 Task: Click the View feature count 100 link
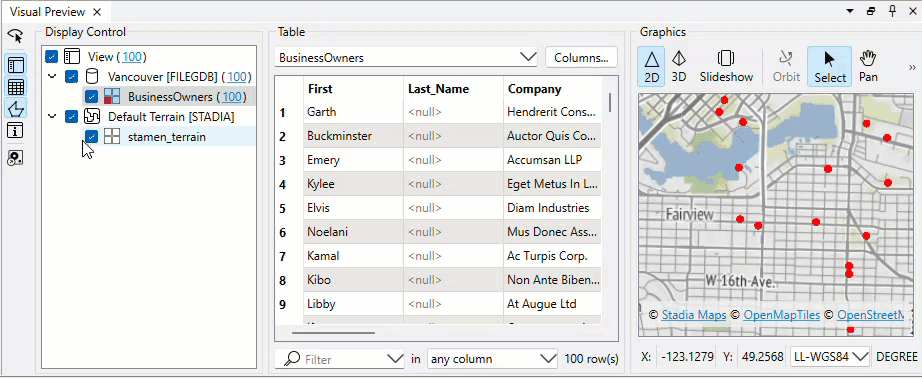132,56
